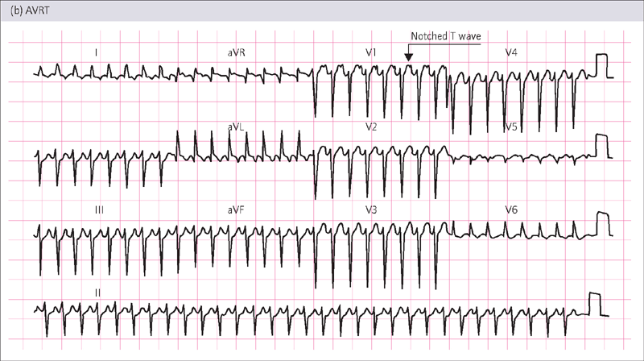Click the aVL lead label

[x=235, y=127]
